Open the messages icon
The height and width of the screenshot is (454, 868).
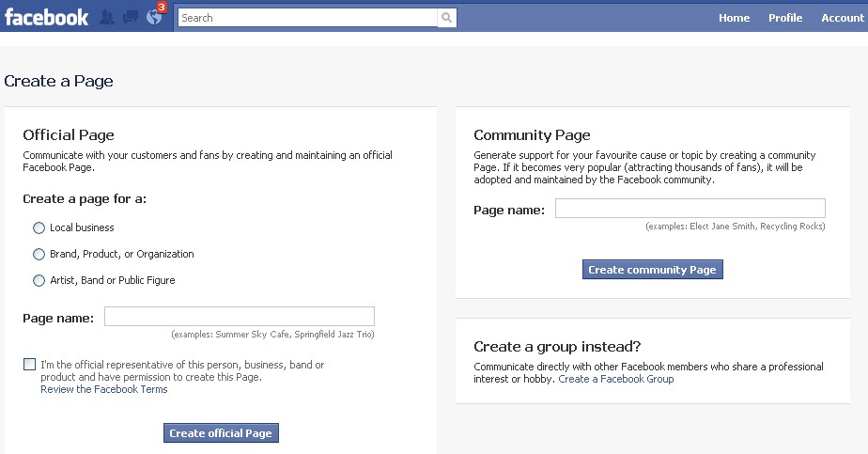tap(131, 17)
